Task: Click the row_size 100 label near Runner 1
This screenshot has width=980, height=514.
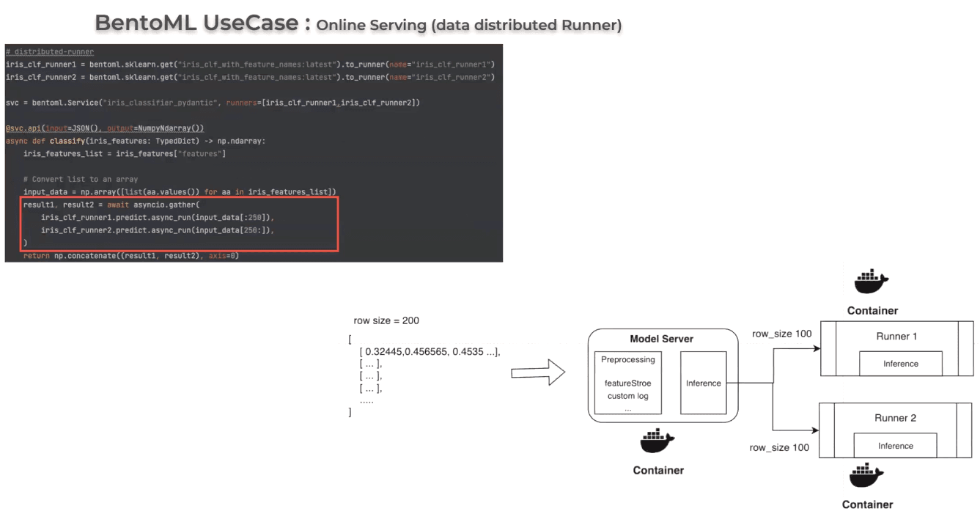Action: (x=782, y=334)
